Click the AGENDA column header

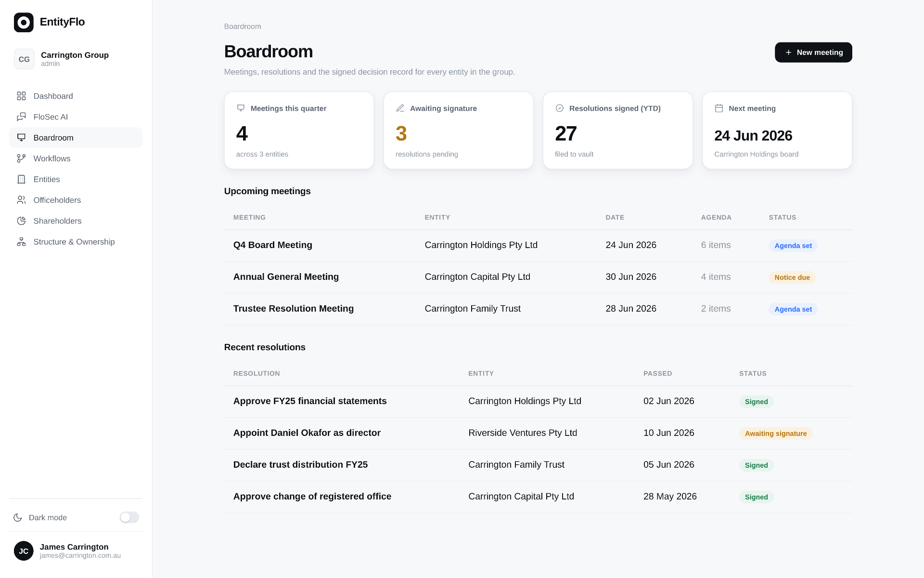coord(716,217)
